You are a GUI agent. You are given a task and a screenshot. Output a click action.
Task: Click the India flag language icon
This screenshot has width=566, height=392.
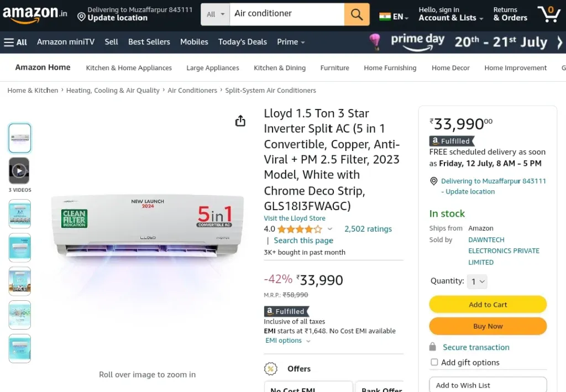[385, 17]
